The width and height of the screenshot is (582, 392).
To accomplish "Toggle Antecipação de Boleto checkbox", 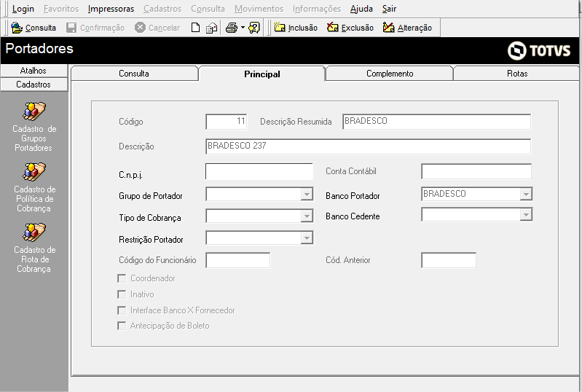I will click(x=122, y=326).
